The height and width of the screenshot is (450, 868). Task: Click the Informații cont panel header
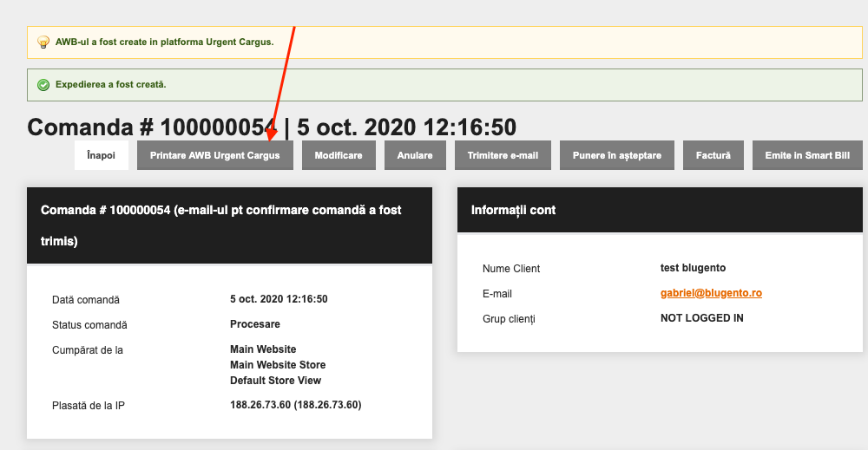(x=660, y=210)
